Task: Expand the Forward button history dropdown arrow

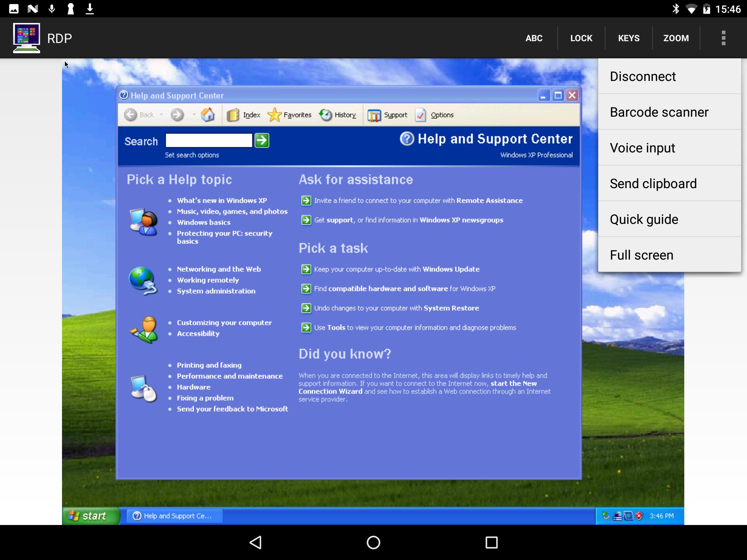Action: (x=194, y=115)
